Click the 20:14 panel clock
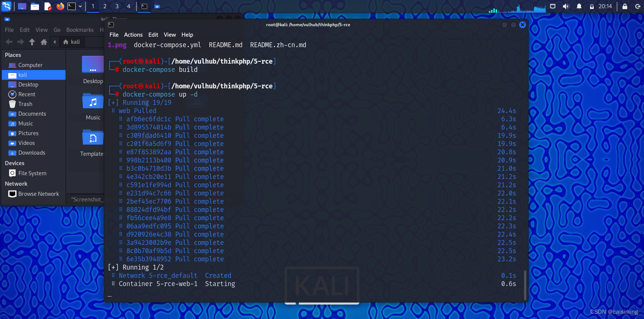644x319 pixels. tap(605, 6)
